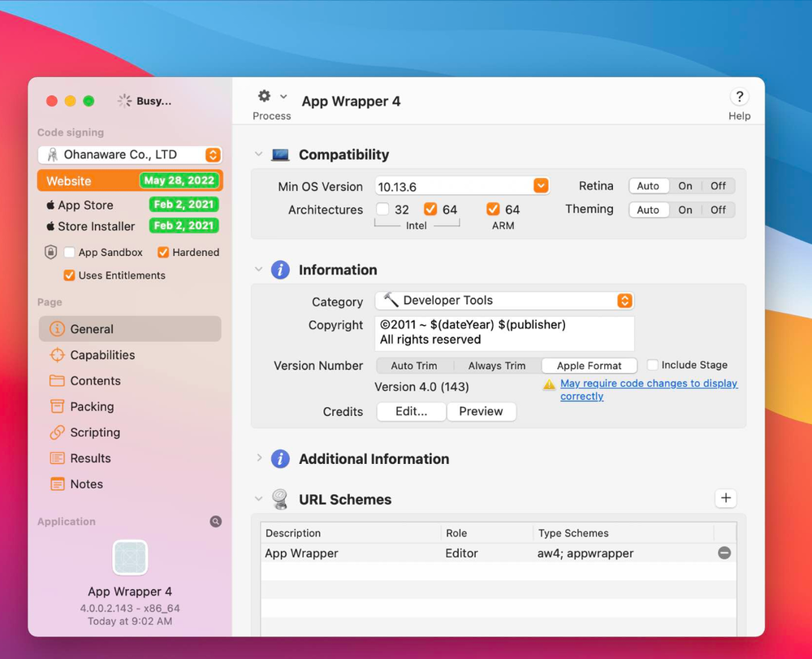Toggle the ARM 64 architecture checkbox
This screenshot has height=659, width=812.
(x=493, y=210)
